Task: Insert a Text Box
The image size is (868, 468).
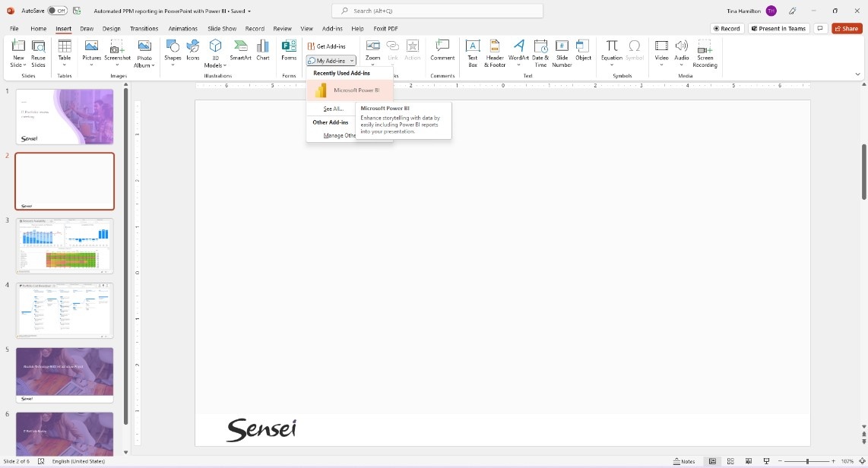Action: coord(473,52)
